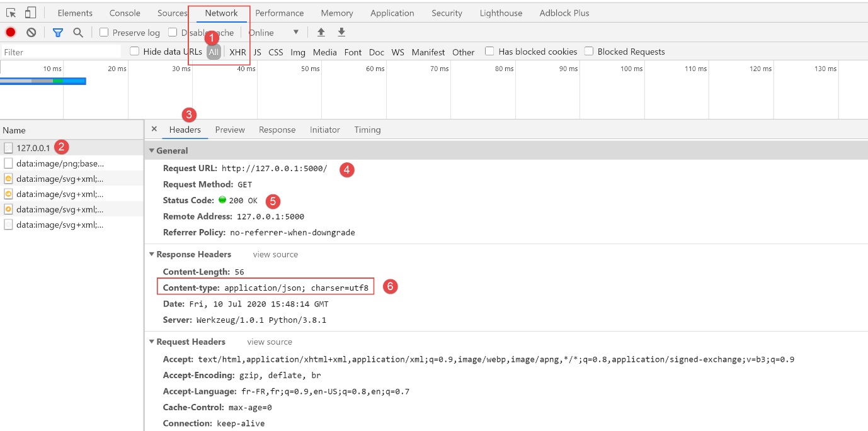Screen dimensions: 868x431
Task: Stop recording network log (red button)
Action: 11,32
